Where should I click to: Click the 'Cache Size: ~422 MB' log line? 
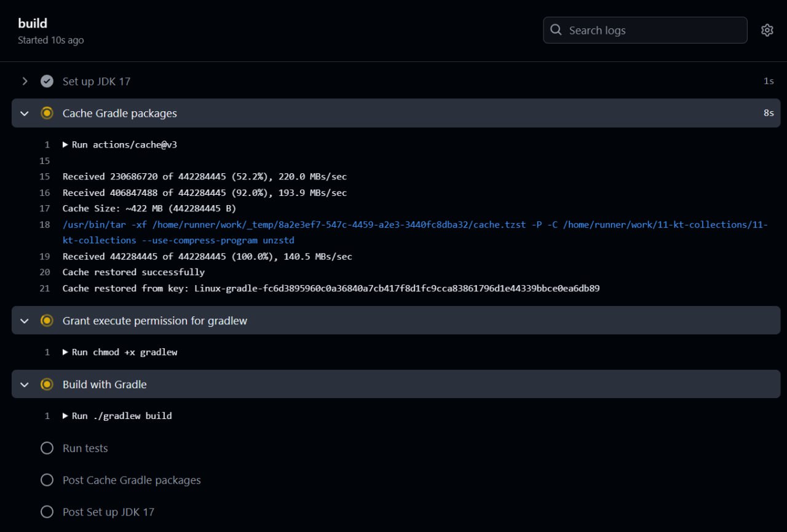[149, 208]
